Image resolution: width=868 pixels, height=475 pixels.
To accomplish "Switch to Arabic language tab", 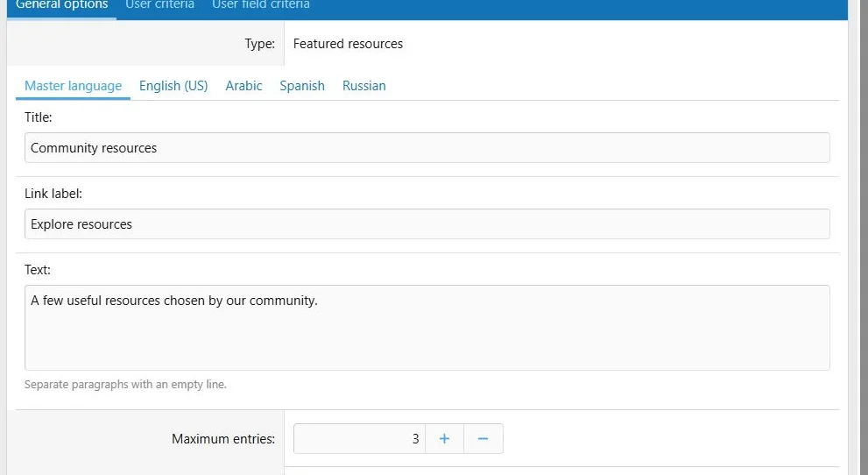I will pyautogui.click(x=243, y=87).
